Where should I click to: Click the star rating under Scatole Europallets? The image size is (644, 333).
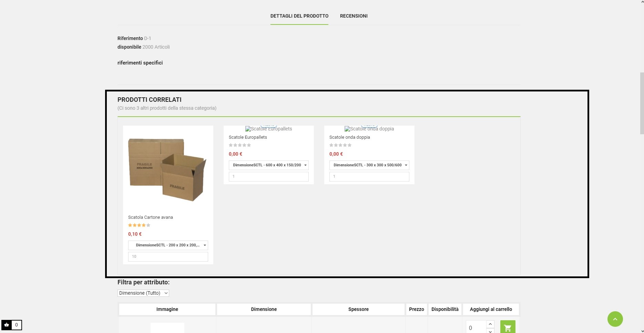point(240,145)
